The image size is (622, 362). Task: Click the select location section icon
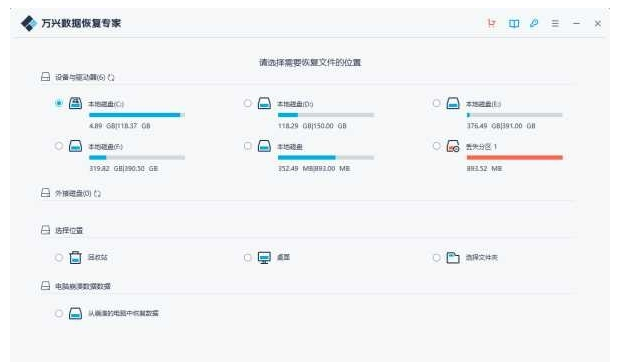pos(46,230)
